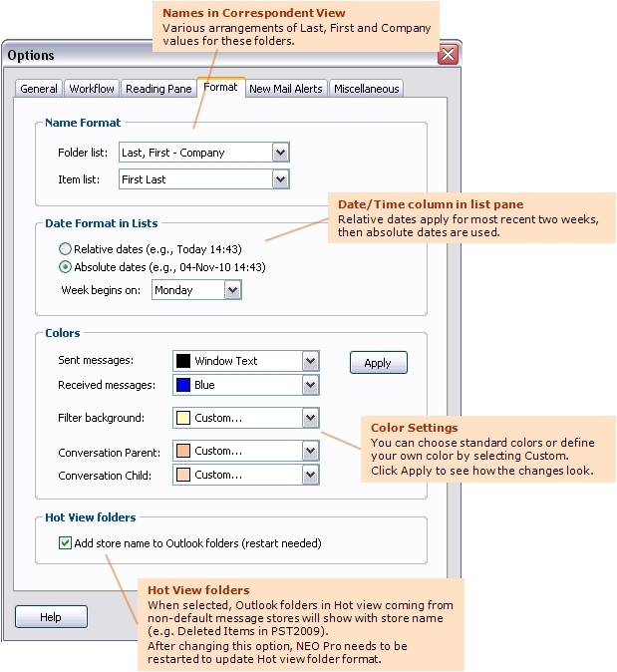Select the Reading Pane tab
The height and width of the screenshot is (672, 617).
pyautogui.click(x=158, y=89)
